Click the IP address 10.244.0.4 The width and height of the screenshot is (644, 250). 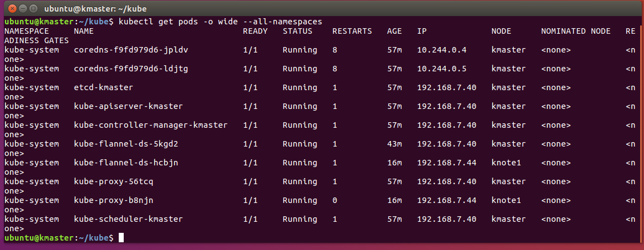pyautogui.click(x=442, y=50)
